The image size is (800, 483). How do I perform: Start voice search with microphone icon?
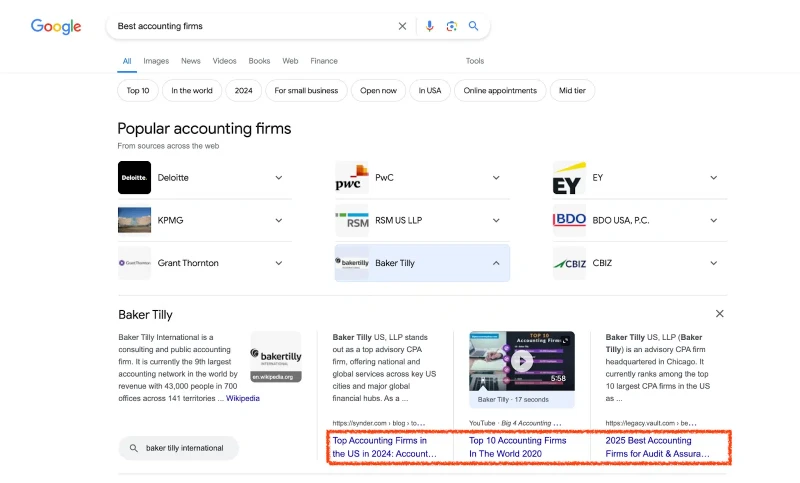tap(430, 26)
